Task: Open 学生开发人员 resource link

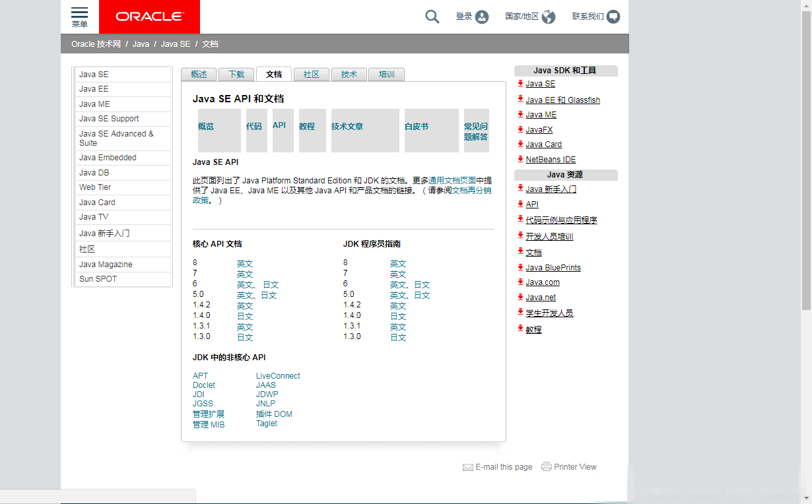Action: pos(550,313)
